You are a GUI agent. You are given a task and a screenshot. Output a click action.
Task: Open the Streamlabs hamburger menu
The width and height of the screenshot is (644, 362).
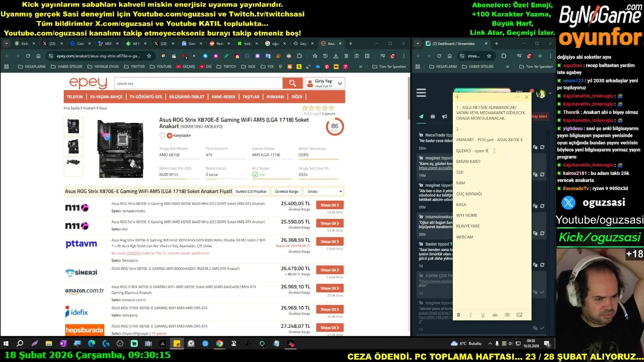[x=421, y=93]
